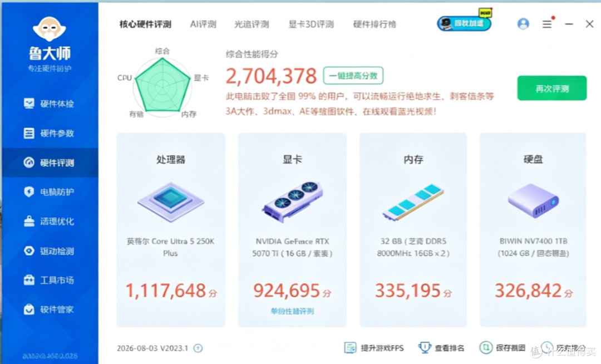Switch to 硬件排行榜 tab
The height and width of the screenshot is (364, 601).
[375, 24]
